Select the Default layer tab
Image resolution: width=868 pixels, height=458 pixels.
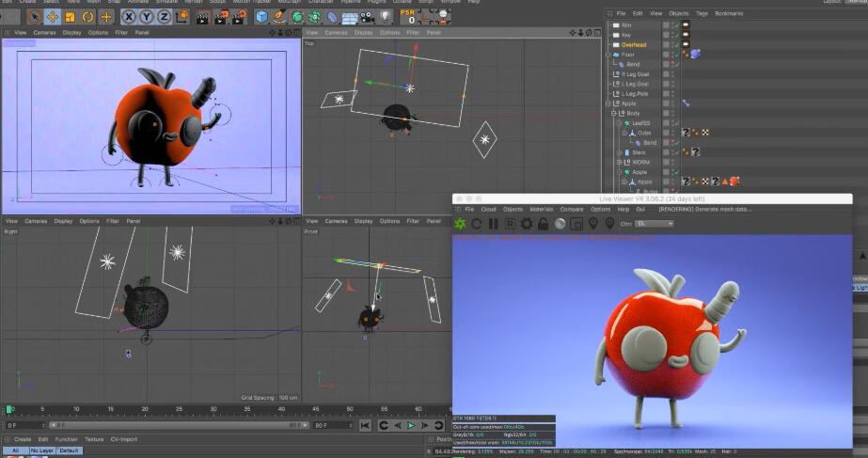70,450
